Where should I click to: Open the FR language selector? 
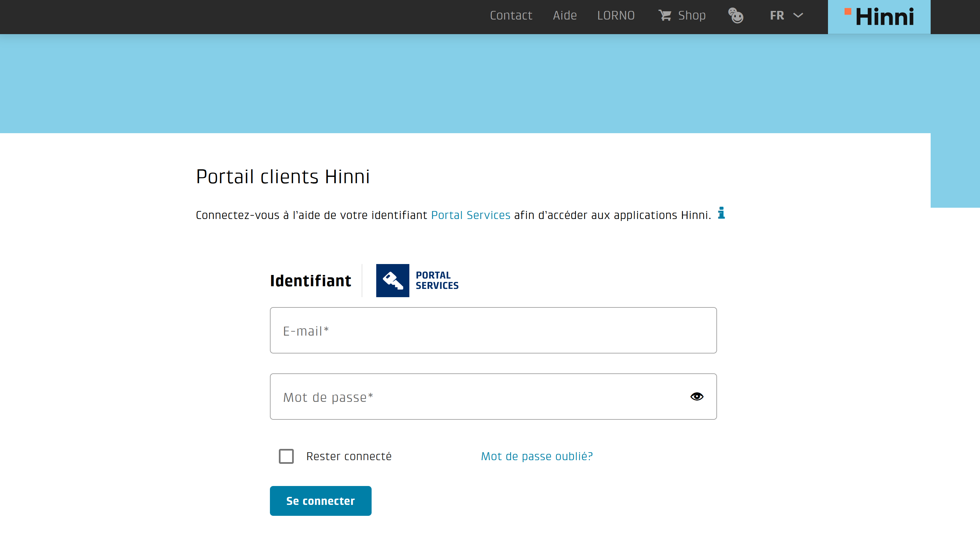(786, 16)
